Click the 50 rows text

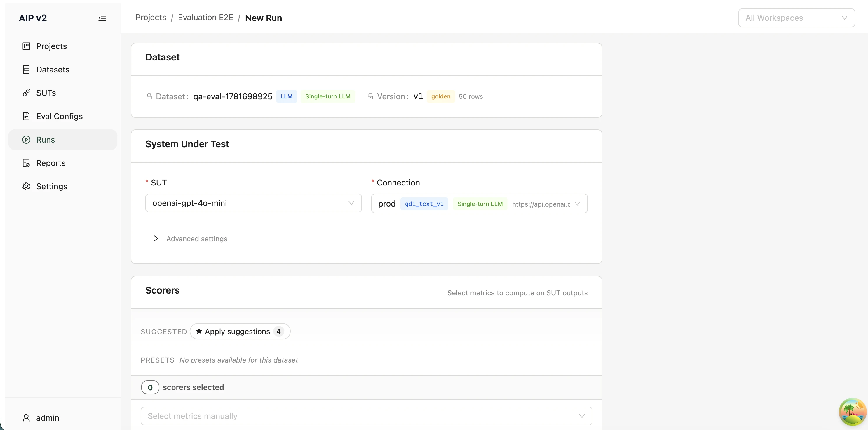[471, 96]
